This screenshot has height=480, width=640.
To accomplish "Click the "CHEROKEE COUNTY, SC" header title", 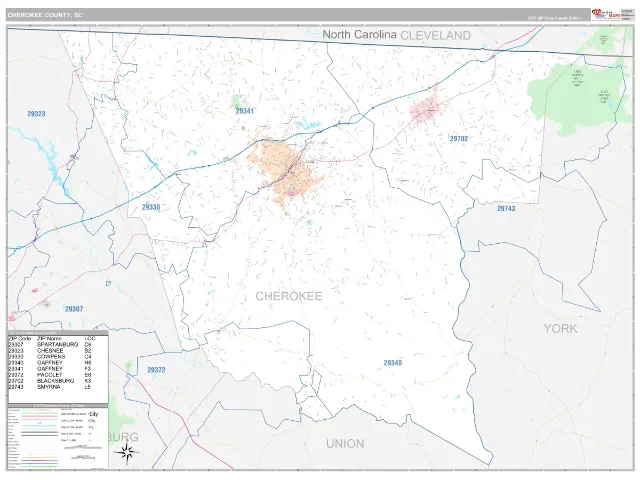I will click(x=45, y=15).
